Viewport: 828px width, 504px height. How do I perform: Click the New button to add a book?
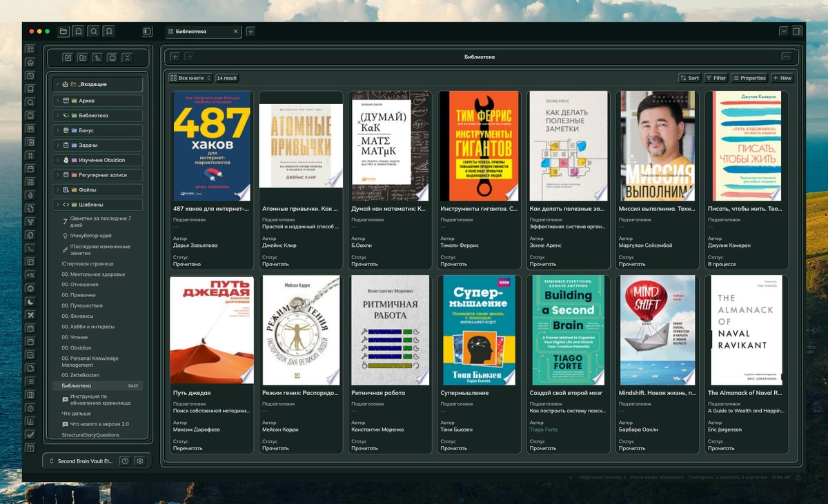(782, 78)
